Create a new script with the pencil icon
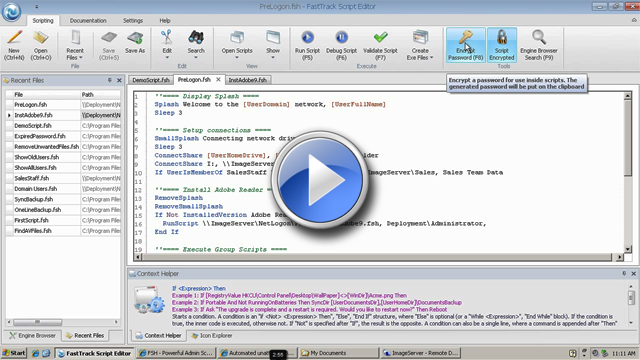The width and height of the screenshot is (640, 360). (14, 38)
